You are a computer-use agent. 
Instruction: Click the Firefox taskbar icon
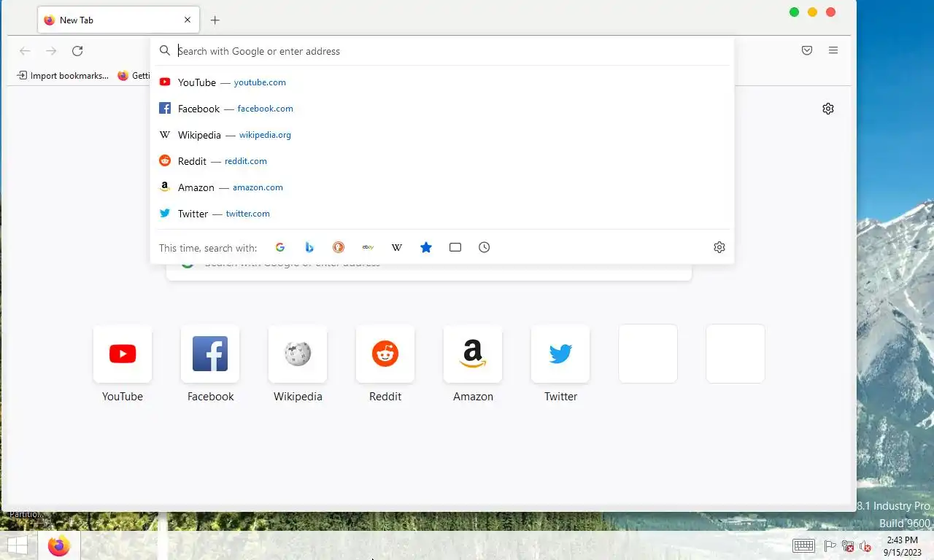(x=58, y=545)
